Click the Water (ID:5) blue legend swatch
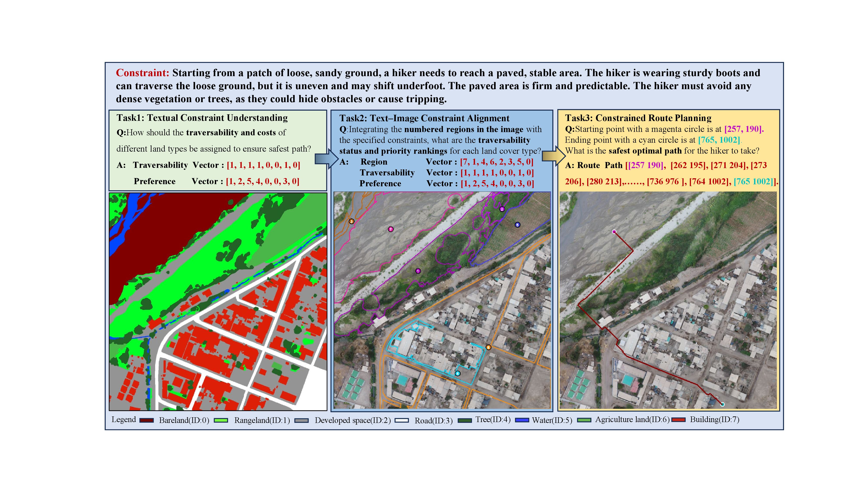 [522, 420]
